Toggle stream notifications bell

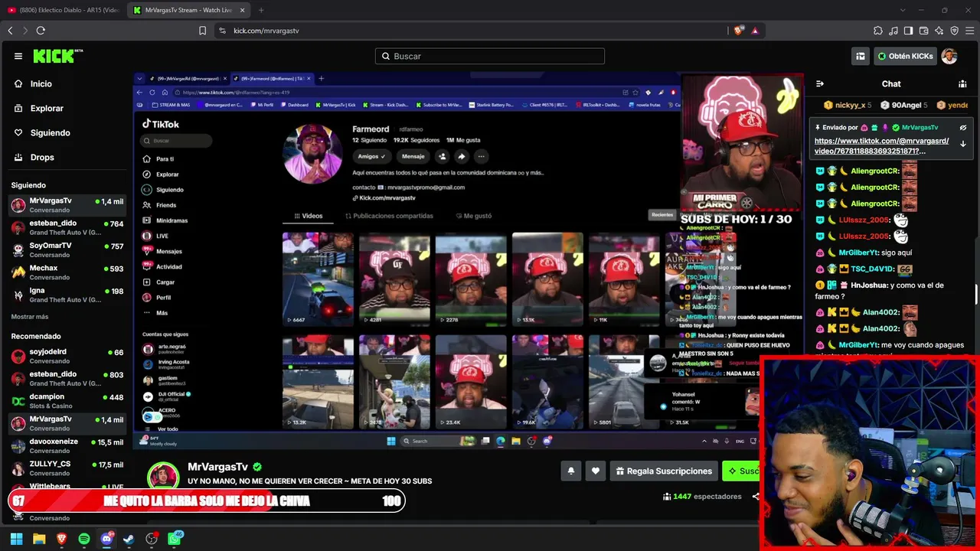click(x=570, y=471)
